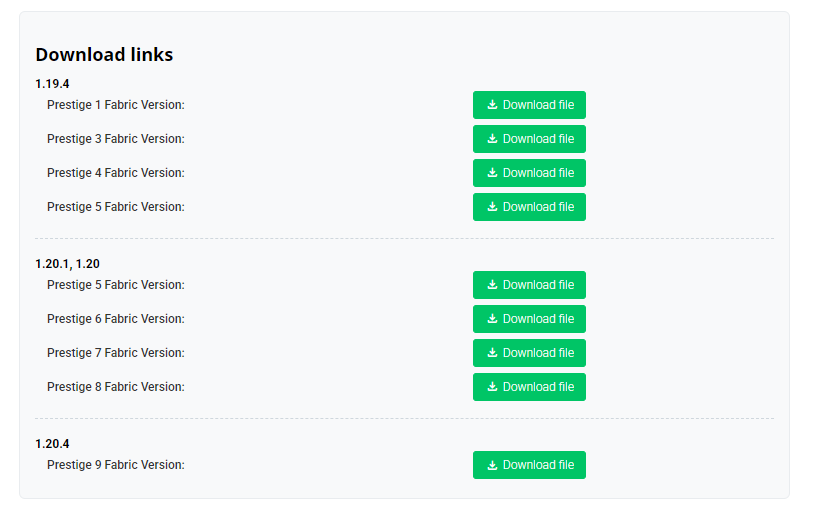Download Prestige 8 Fabric Version file
Screen dimensions: 814x531
pyautogui.click(x=529, y=387)
